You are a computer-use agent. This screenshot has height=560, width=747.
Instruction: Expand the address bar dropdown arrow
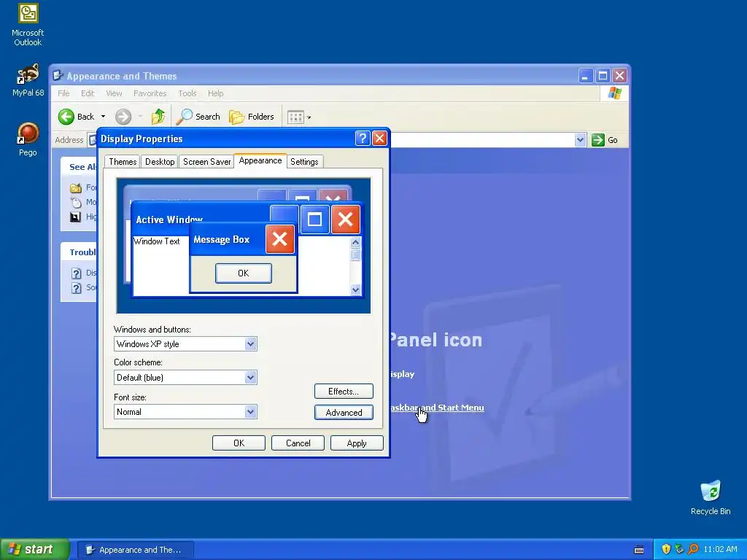tap(580, 140)
